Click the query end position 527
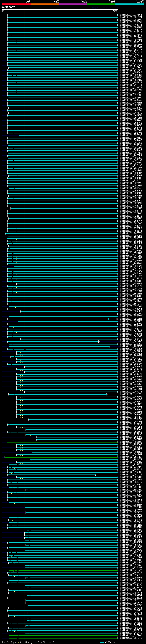The height and width of the screenshot is (644, 146). pyautogui.click(x=115, y=11)
